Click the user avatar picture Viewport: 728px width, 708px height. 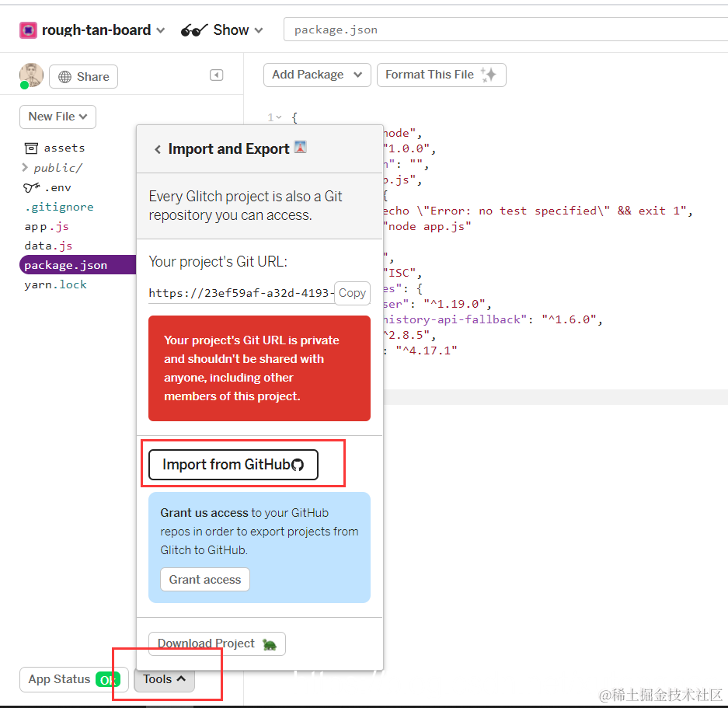click(x=31, y=75)
